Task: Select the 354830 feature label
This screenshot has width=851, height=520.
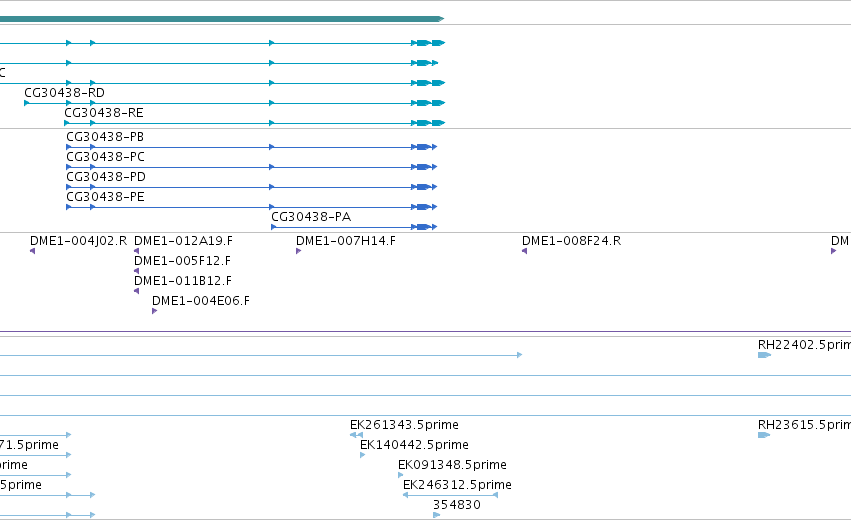Action: coord(456,505)
